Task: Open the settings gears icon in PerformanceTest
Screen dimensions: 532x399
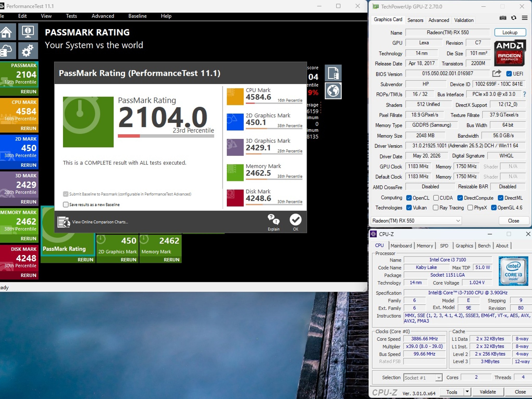Action: [28, 50]
